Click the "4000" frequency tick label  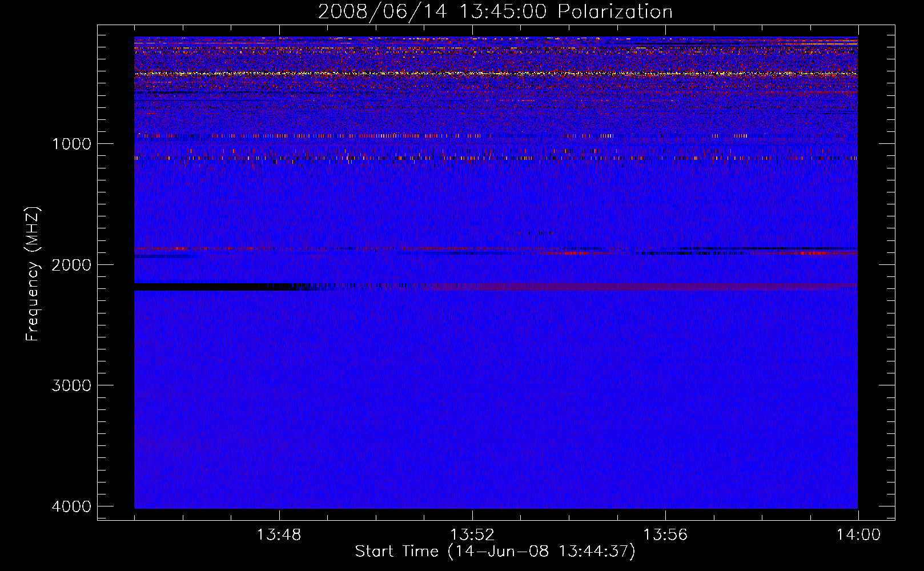[71, 506]
